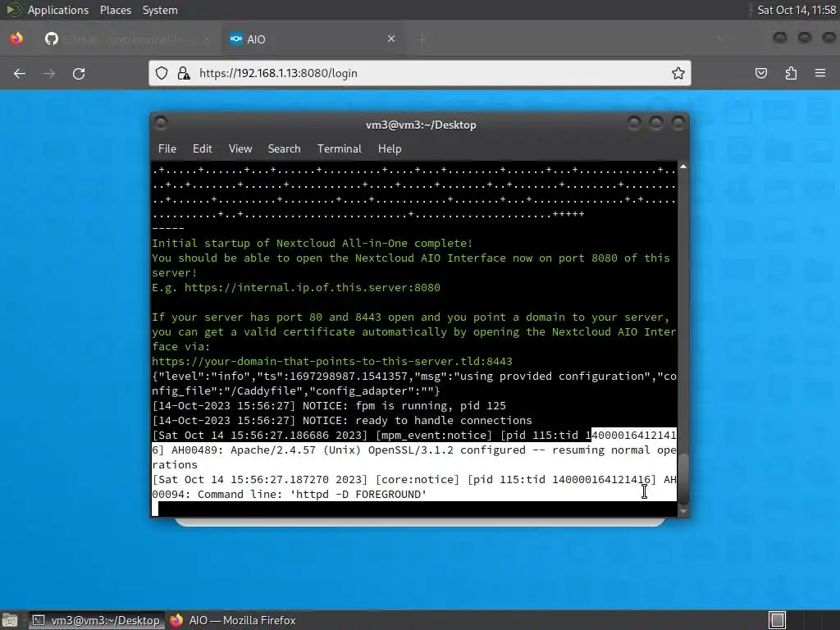Close the AIO browser tab

point(391,39)
